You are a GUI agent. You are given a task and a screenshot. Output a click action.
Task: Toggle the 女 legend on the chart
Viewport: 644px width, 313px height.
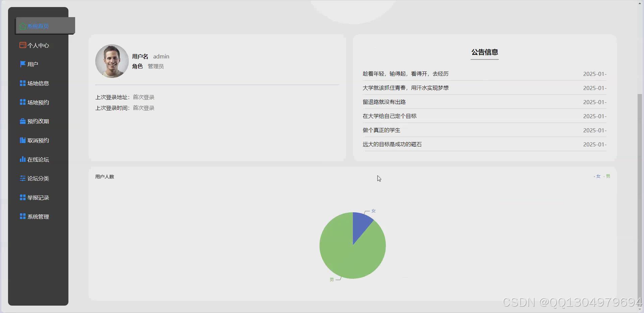click(x=598, y=176)
